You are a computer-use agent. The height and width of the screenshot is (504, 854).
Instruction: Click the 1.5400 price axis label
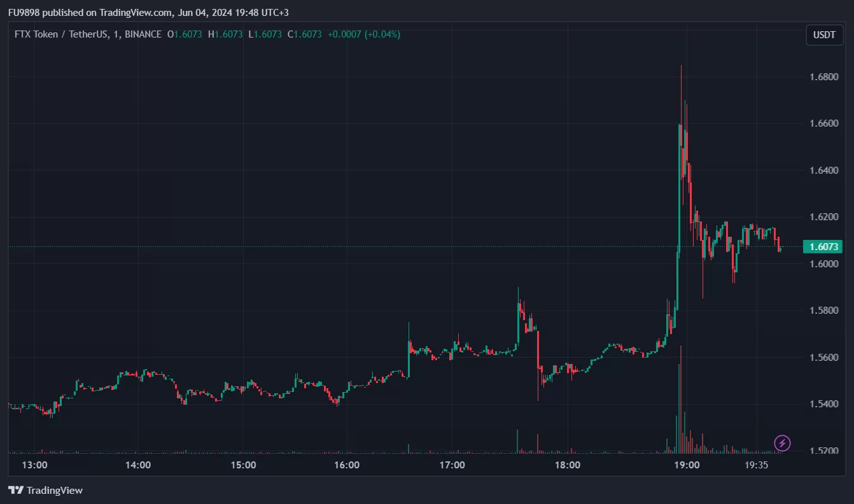[823, 404]
